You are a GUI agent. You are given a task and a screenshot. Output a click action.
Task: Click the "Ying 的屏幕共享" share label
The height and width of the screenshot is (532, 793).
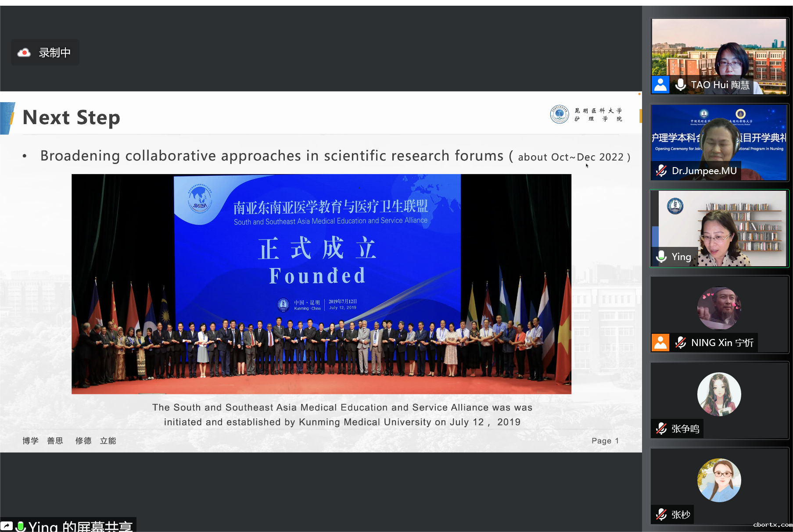80,526
